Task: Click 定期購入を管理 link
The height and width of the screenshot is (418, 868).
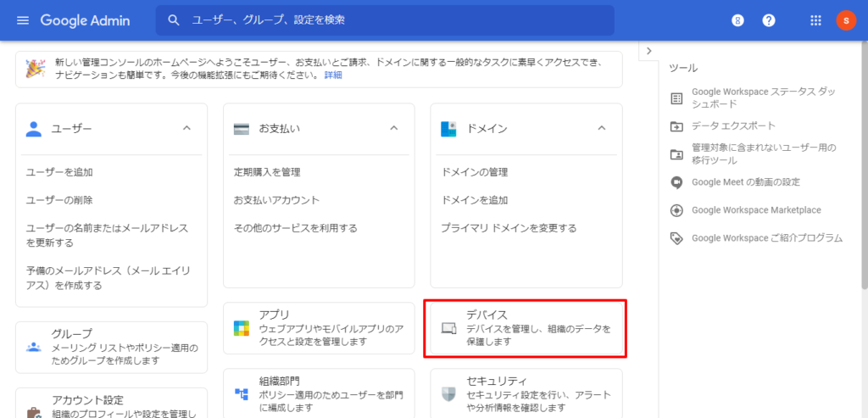Action: coord(267,172)
